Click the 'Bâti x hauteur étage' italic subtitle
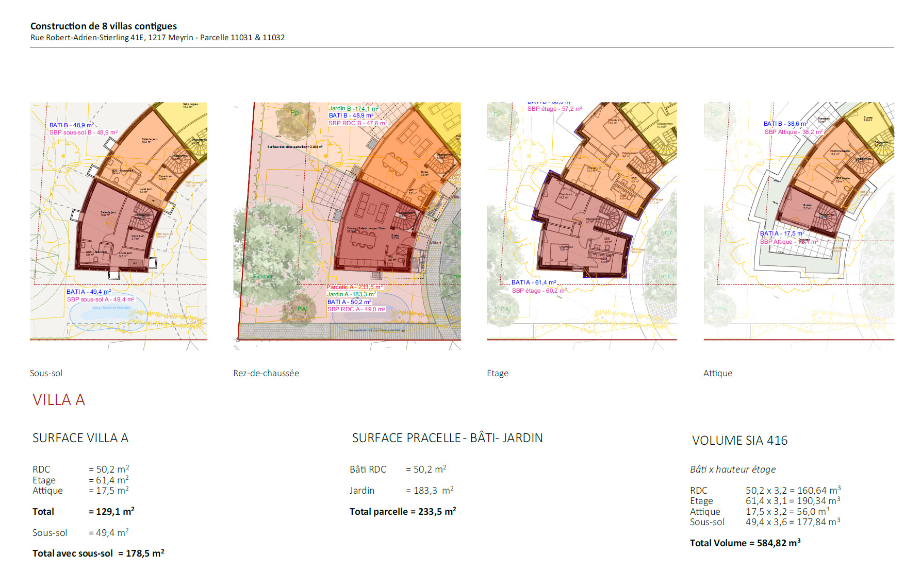 tap(733, 469)
